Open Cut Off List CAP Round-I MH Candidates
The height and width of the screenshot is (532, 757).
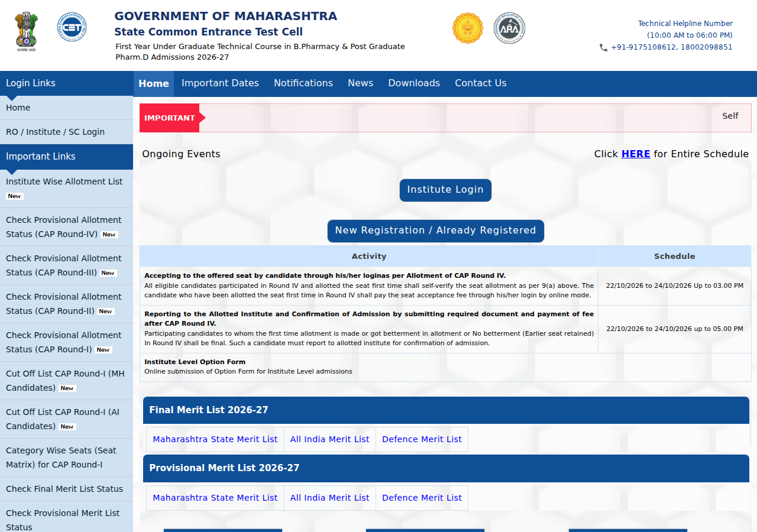pyautogui.click(x=66, y=381)
